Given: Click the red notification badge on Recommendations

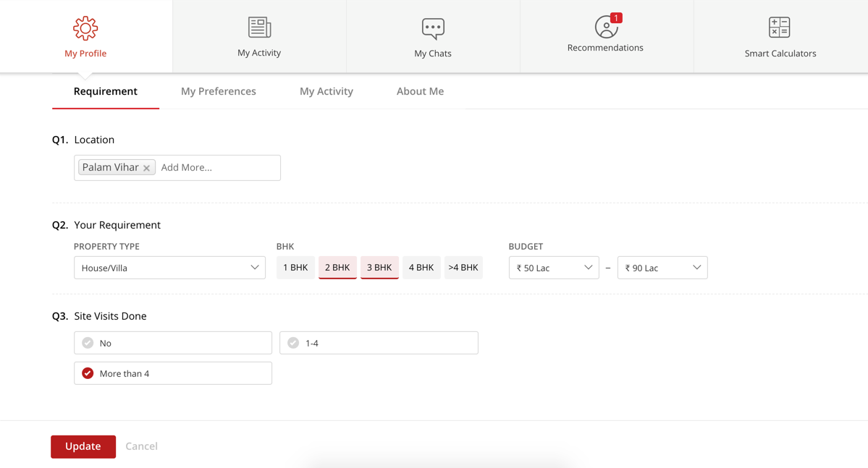Looking at the screenshot, I should (x=616, y=17).
